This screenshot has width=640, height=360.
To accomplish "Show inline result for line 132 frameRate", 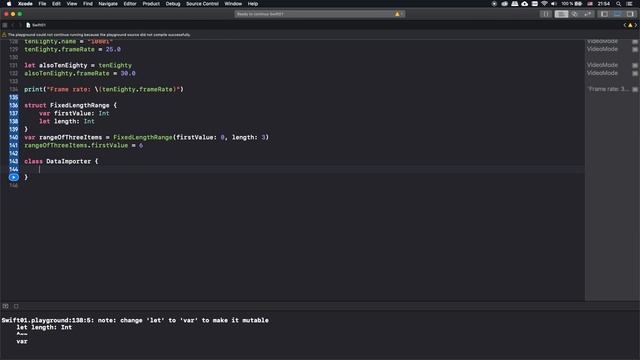I will click(x=635, y=73).
